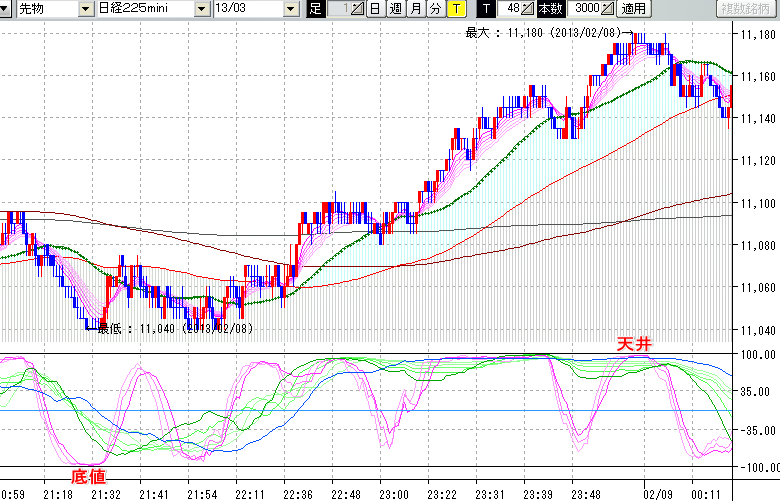Click the black 本数 label icon
Screen dimensions: 780x501
[x=550, y=9]
